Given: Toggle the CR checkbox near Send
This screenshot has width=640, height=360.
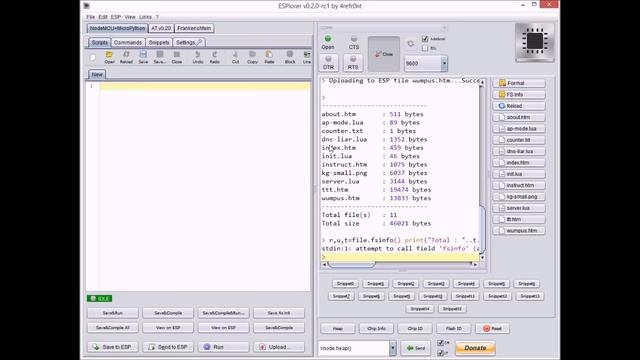Looking at the screenshot, I should (x=440, y=343).
